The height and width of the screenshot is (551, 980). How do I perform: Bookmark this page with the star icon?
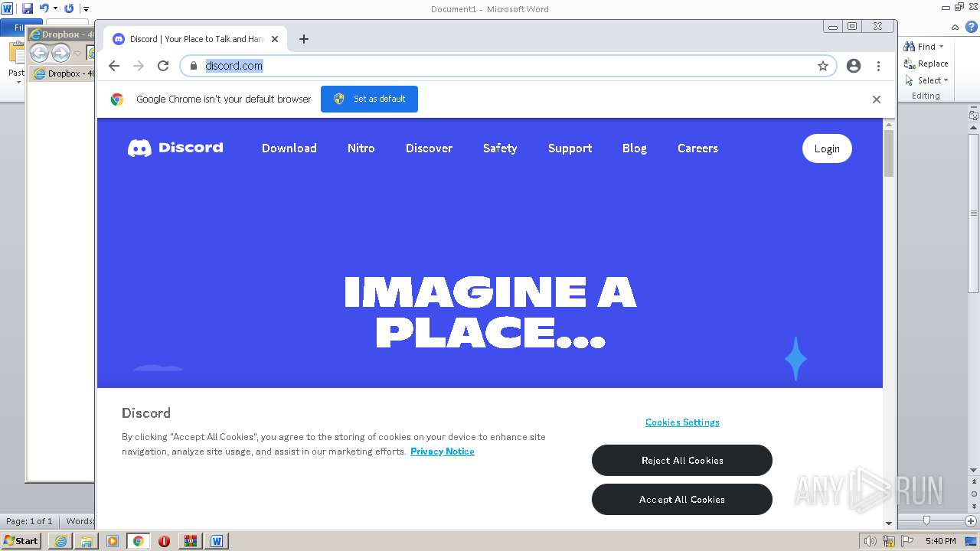pos(823,66)
